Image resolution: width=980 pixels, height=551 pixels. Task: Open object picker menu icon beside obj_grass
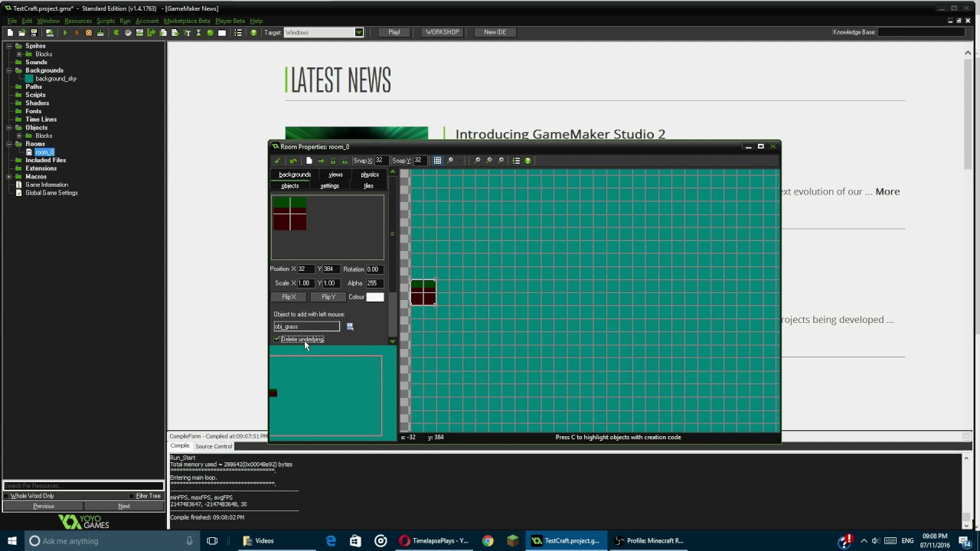(350, 327)
